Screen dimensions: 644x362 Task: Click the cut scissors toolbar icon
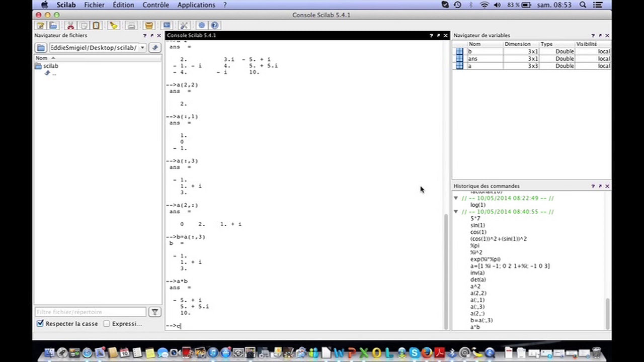tap(71, 25)
